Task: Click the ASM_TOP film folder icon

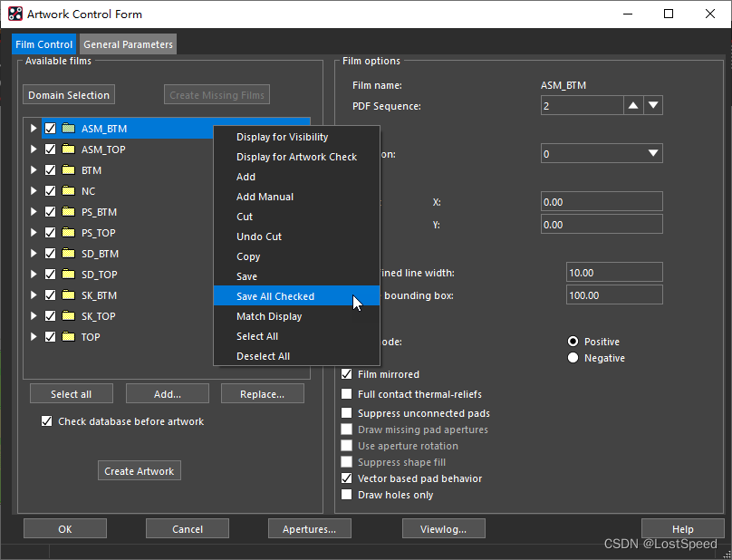Action: click(x=68, y=150)
